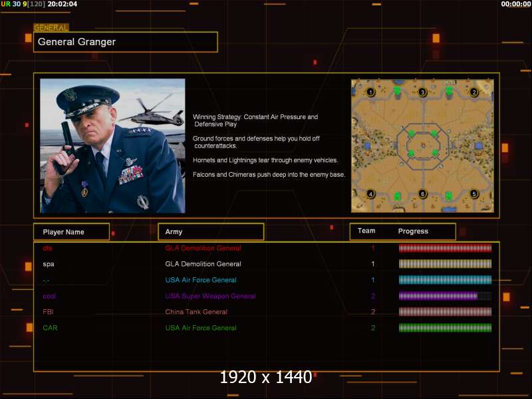The width and height of the screenshot is (532, 399).
Task: Click the blue USA Air Force General entry
Action: (x=201, y=280)
